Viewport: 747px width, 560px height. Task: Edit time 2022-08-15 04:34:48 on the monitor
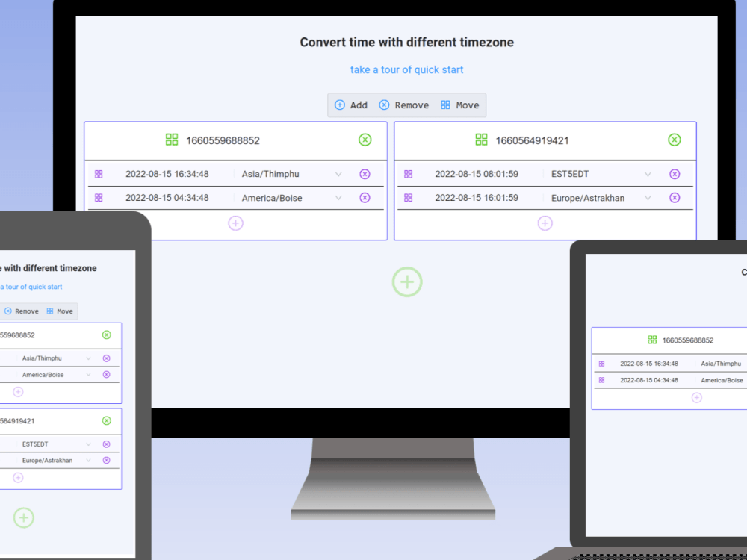click(x=167, y=198)
